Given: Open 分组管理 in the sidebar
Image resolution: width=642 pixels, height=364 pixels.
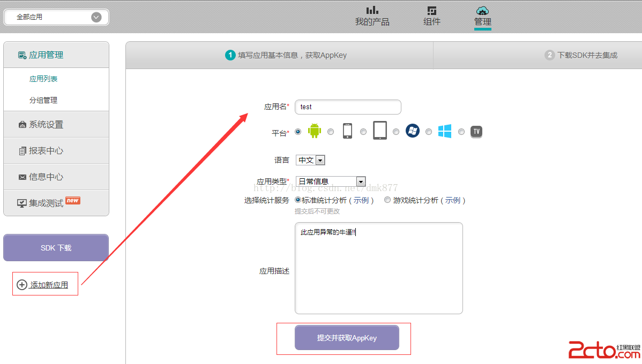Looking at the screenshot, I should [43, 100].
